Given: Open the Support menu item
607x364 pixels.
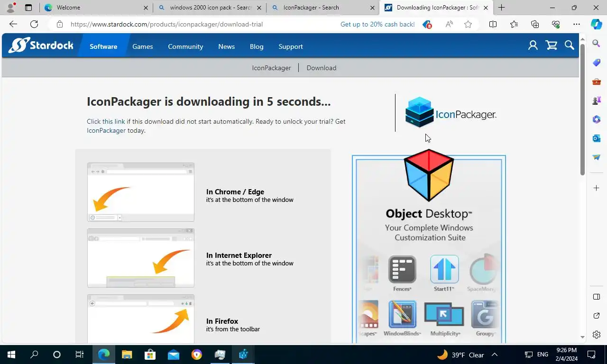Looking at the screenshot, I should tap(291, 46).
